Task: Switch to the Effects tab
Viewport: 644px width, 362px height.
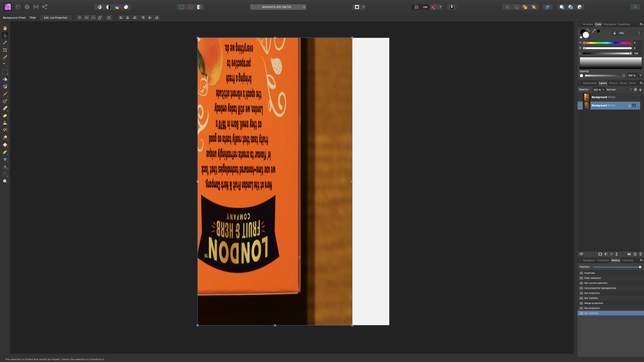Action: tap(613, 83)
